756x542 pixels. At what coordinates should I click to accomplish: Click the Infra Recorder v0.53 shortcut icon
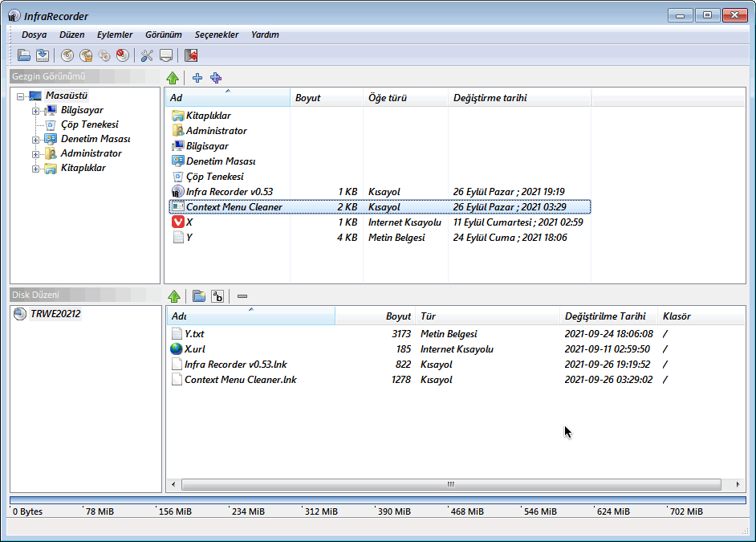(x=178, y=192)
